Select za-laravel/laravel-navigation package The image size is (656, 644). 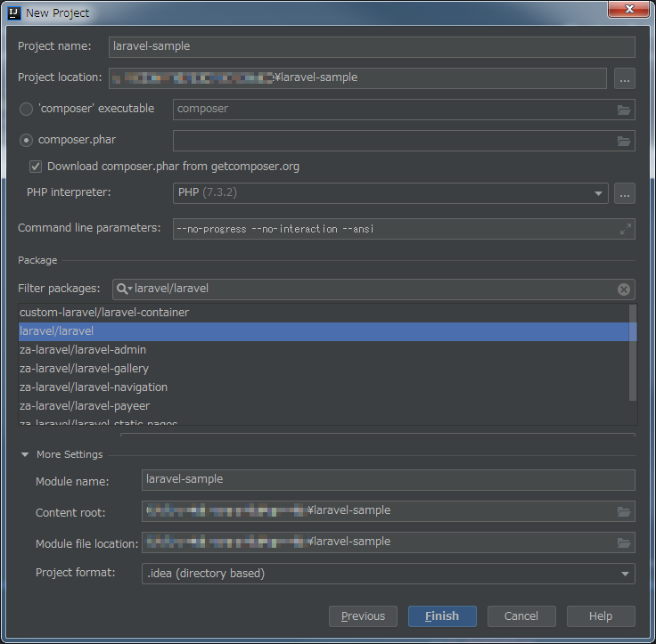[324, 387]
